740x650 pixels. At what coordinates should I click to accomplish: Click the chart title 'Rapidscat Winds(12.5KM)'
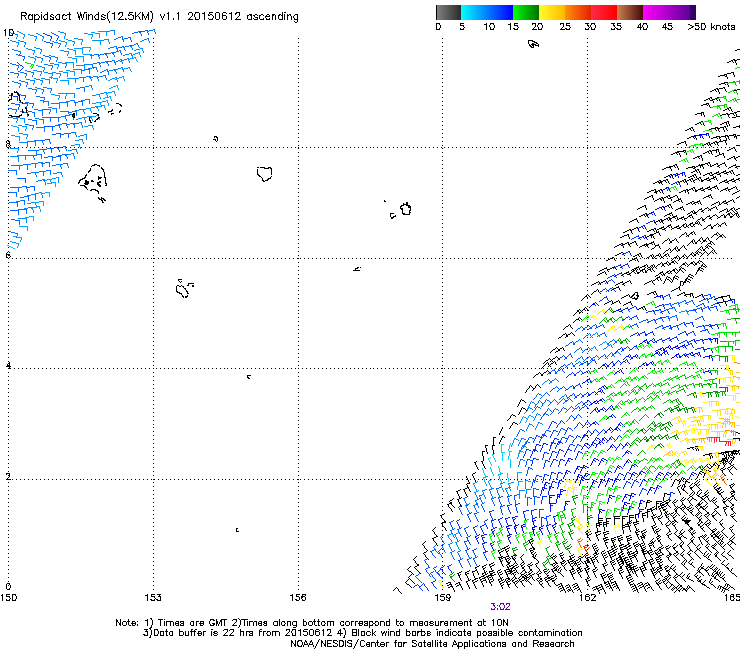[x=86, y=17]
